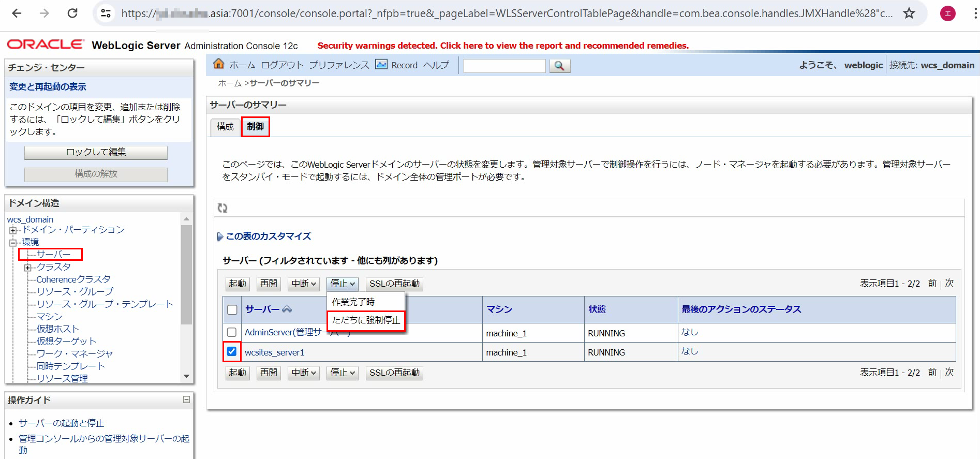Click the bottom SSLの再起動 button

point(394,373)
